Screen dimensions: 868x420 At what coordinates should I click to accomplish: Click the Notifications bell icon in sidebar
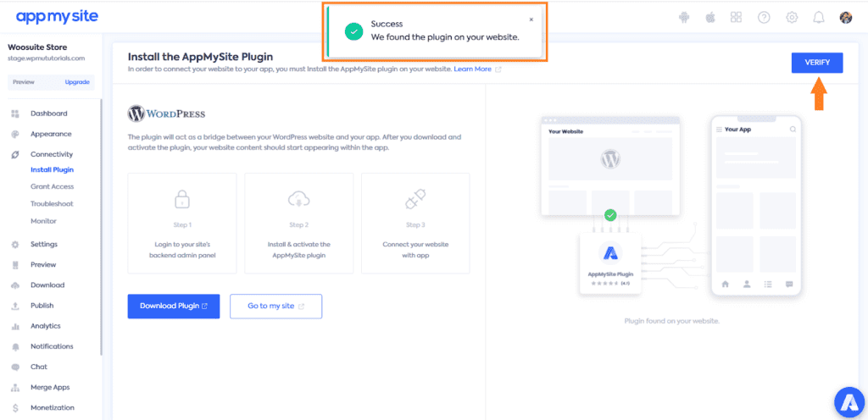15,346
